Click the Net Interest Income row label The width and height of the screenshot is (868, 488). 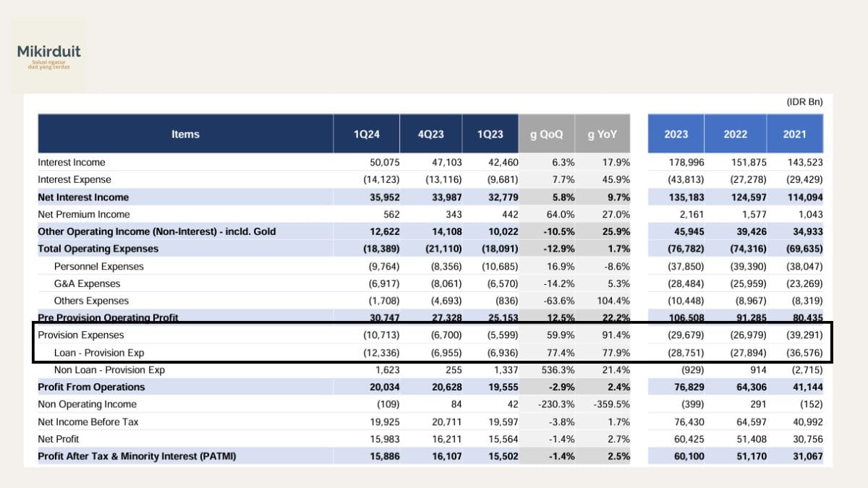83,197
